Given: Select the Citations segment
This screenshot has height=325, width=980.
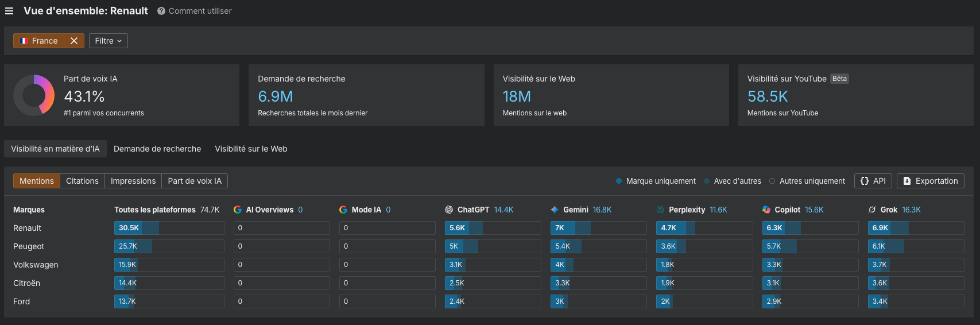Looking at the screenshot, I should click(82, 181).
